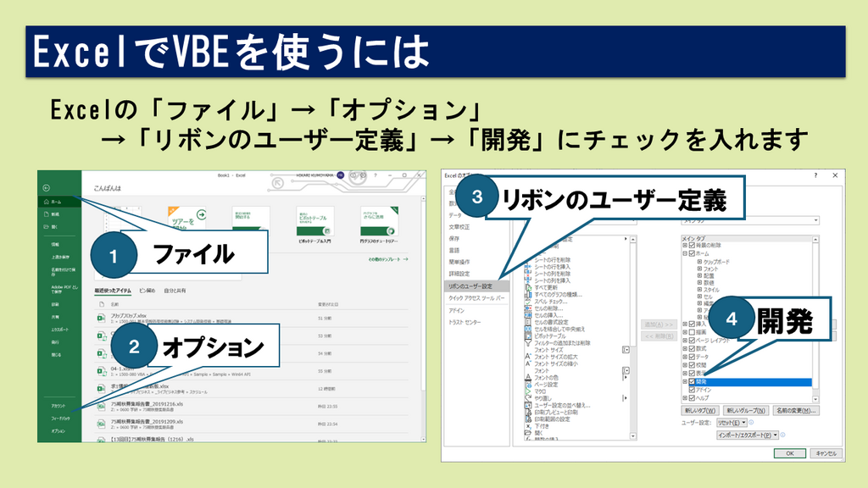Toggle the データ checkbox in the main tabs tree
The image size is (868, 488).
click(x=692, y=357)
